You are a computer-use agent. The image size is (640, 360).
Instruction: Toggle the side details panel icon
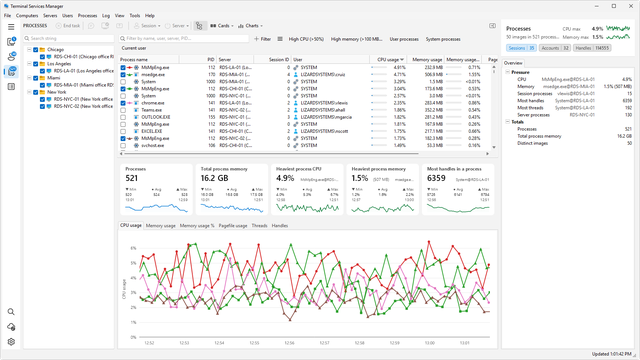click(492, 26)
